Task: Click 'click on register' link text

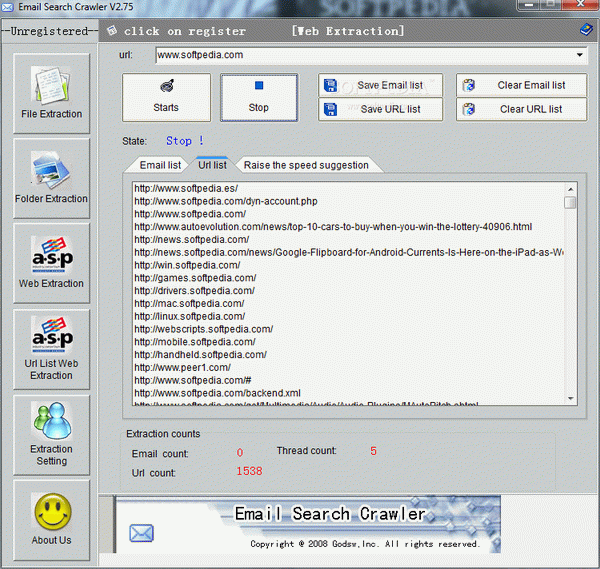Action: tap(185, 31)
